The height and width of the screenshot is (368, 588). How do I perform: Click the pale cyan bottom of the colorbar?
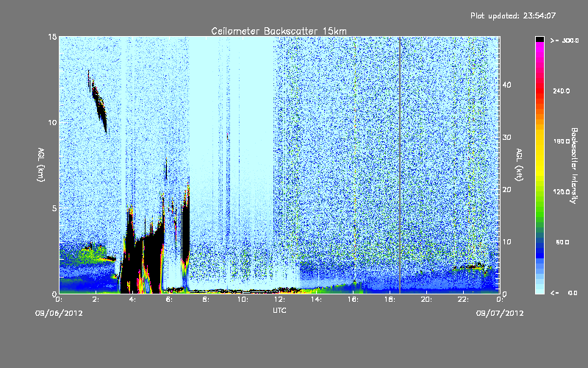coord(539,290)
